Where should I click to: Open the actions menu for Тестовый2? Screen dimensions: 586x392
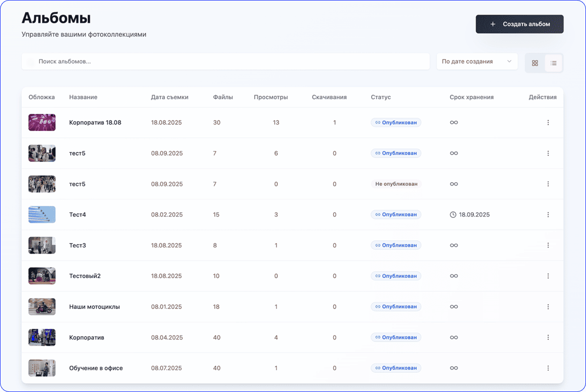click(548, 276)
